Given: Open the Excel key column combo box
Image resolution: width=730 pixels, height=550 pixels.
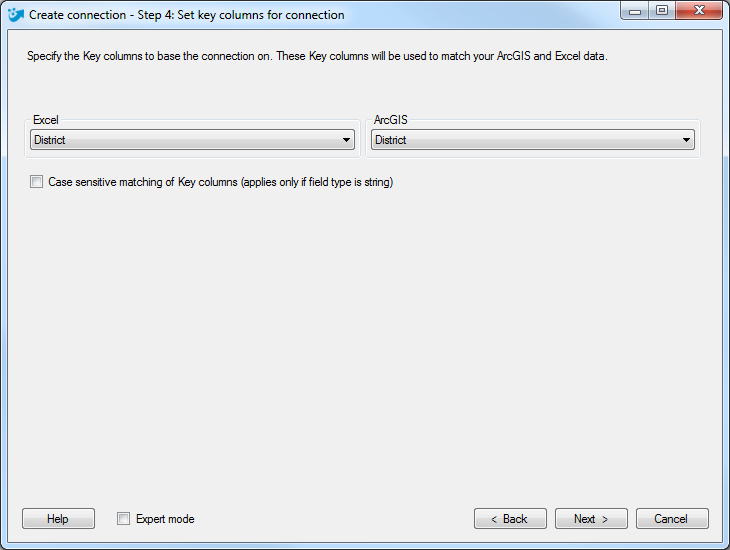Looking at the screenshot, I should point(192,140).
